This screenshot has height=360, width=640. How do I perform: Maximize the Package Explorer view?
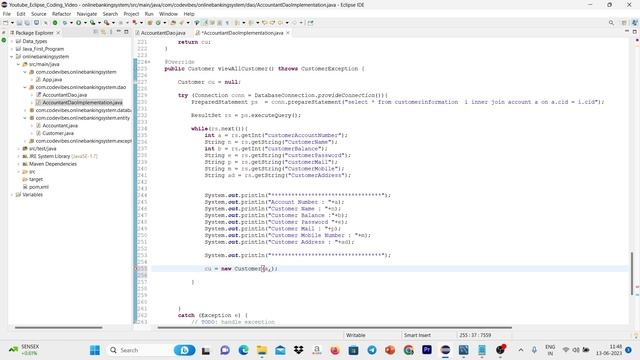click(126, 32)
